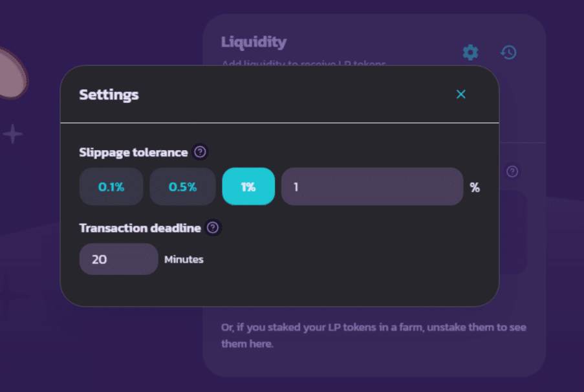Click the Liquidity heading behind the dialog
The height and width of the screenshot is (392, 584).
[x=254, y=42]
